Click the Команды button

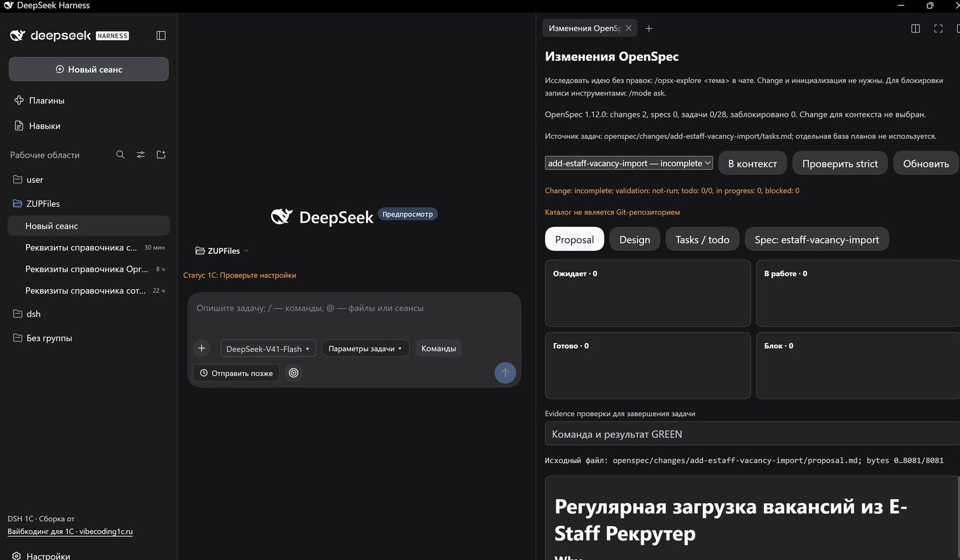coord(438,349)
